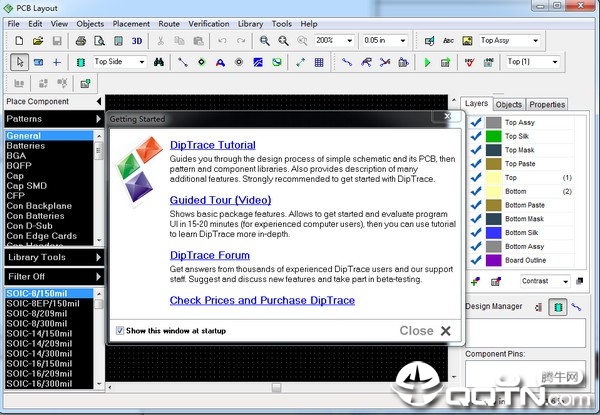Click the Save disk icon
The width and height of the screenshot is (600, 415).
pos(57,41)
